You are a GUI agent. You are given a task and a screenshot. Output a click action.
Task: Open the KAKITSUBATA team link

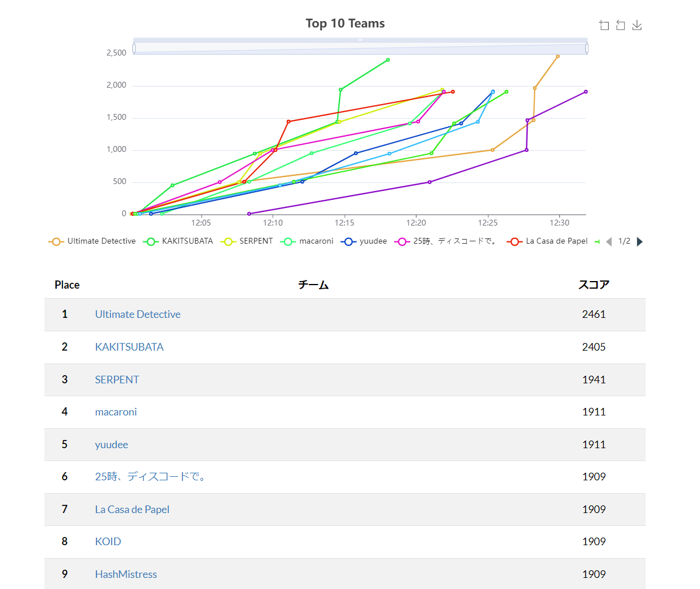129,347
